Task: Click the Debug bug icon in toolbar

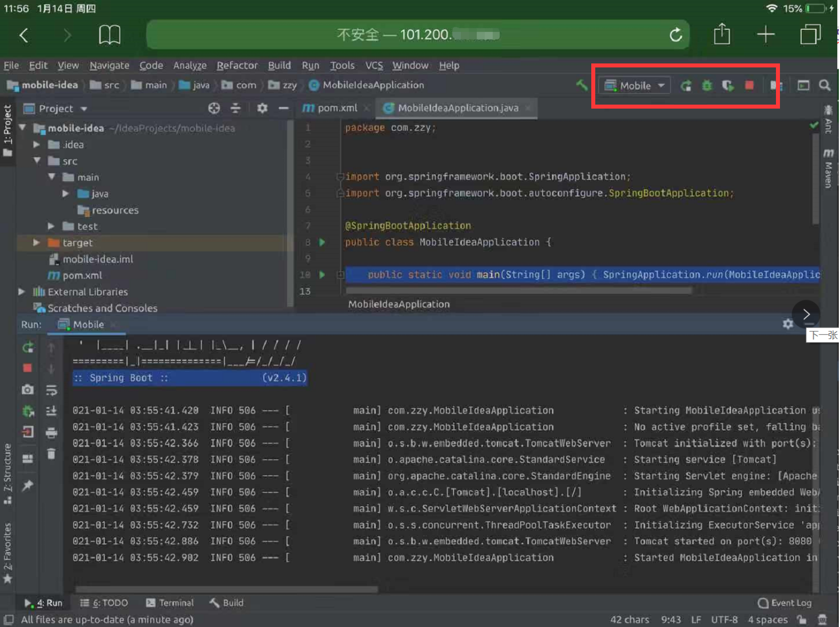Action: (707, 86)
